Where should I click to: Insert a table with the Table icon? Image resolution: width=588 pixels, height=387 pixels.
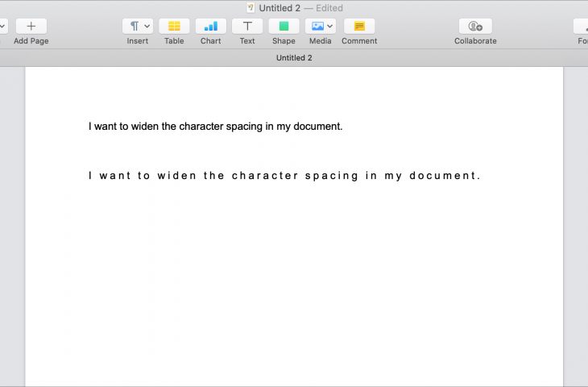pos(174,27)
